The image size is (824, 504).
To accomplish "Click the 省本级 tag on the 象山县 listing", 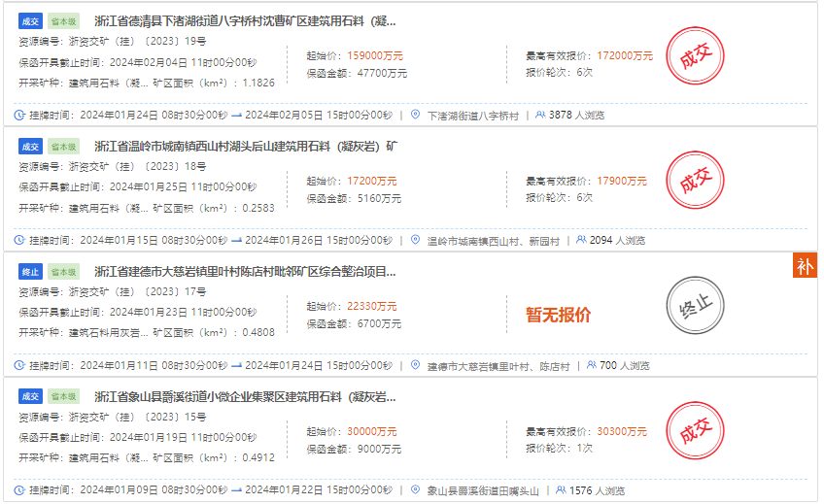I will click(64, 397).
